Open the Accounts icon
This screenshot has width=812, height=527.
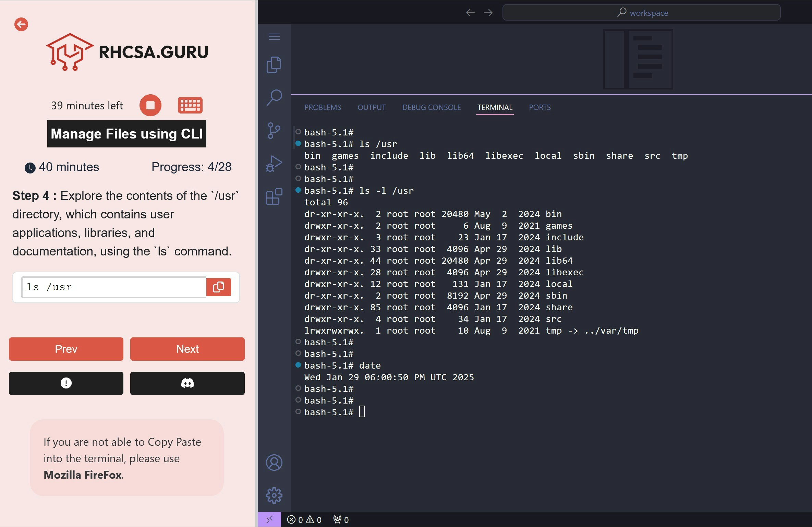[x=274, y=463]
